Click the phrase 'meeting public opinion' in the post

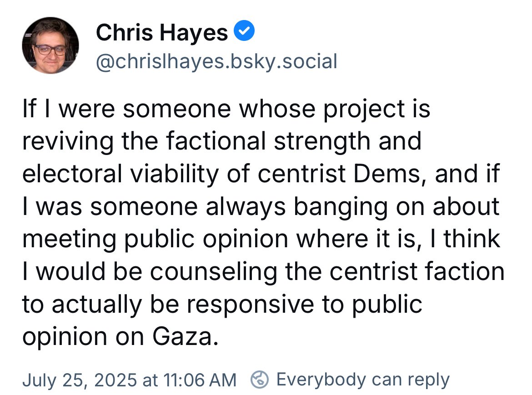[156, 239]
